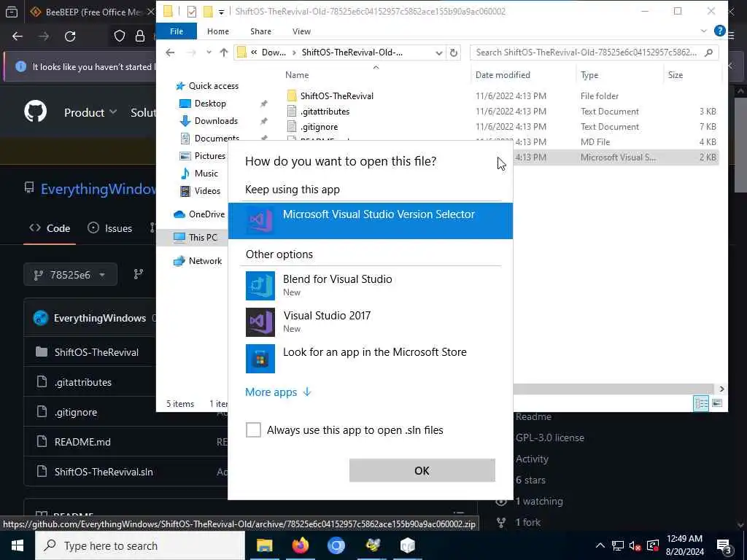This screenshot has height=560, width=747.
Task: Open the ShiftOS-TheRevival folder in Explorer
Action: pos(336,96)
